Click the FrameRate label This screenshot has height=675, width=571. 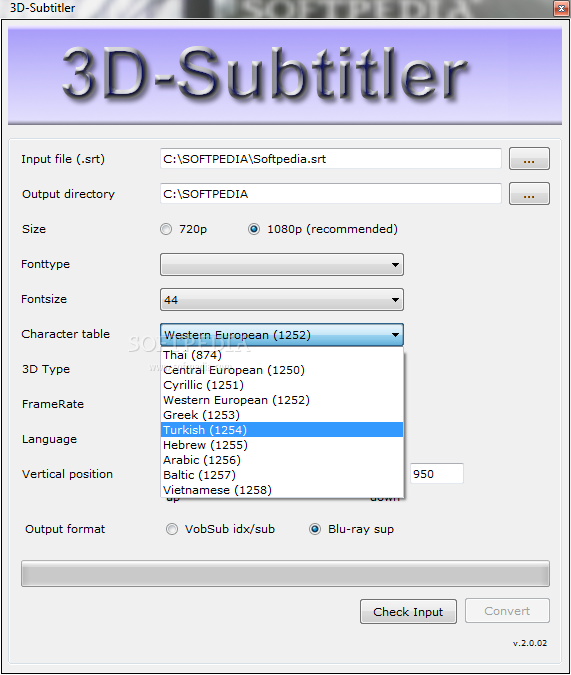[53, 404]
